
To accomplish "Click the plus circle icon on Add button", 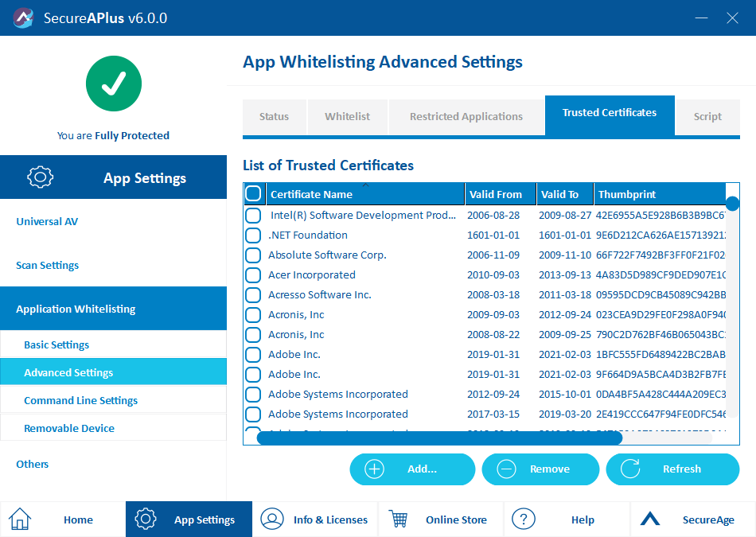I will click(374, 469).
